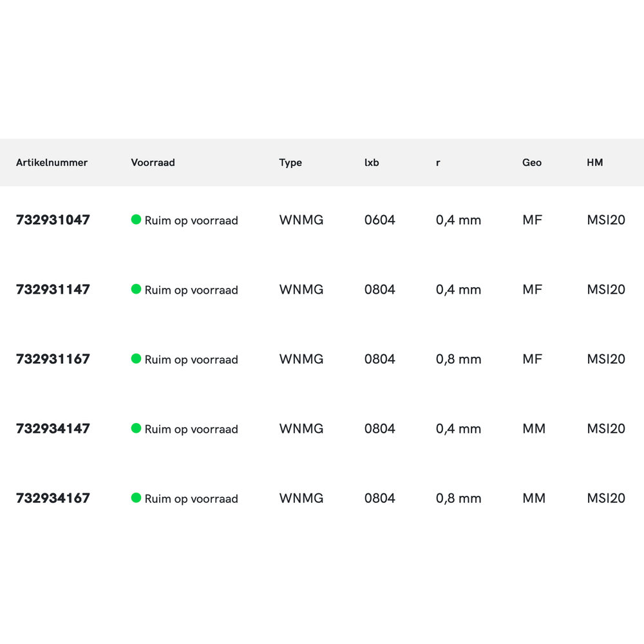Click the green stock dot for 732931147
644x644 pixels.
pos(136,289)
